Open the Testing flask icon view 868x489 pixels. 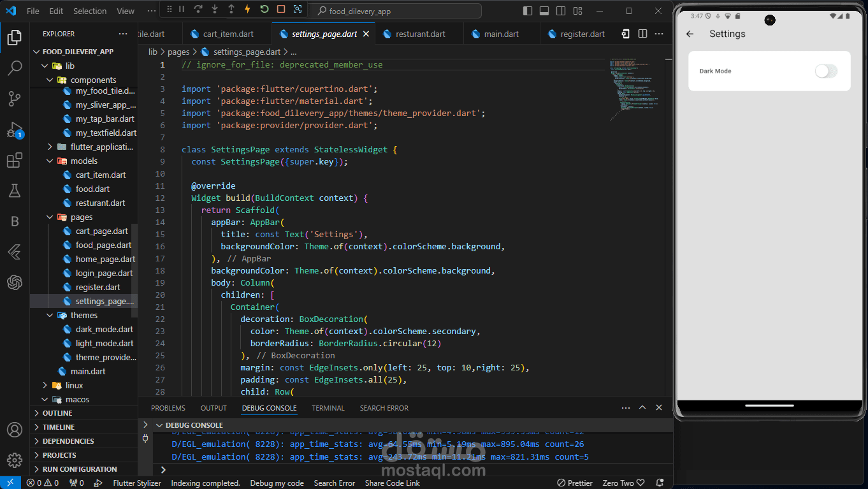click(14, 190)
